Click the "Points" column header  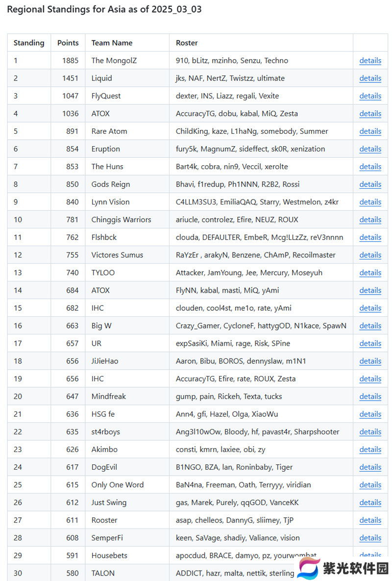point(68,43)
